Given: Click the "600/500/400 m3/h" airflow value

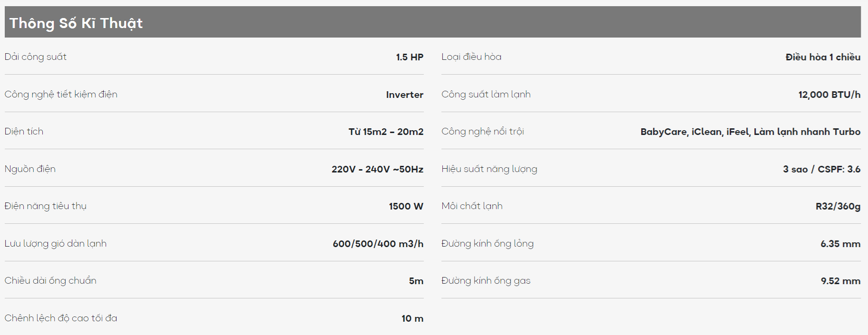Looking at the screenshot, I should (x=378, y=244).
